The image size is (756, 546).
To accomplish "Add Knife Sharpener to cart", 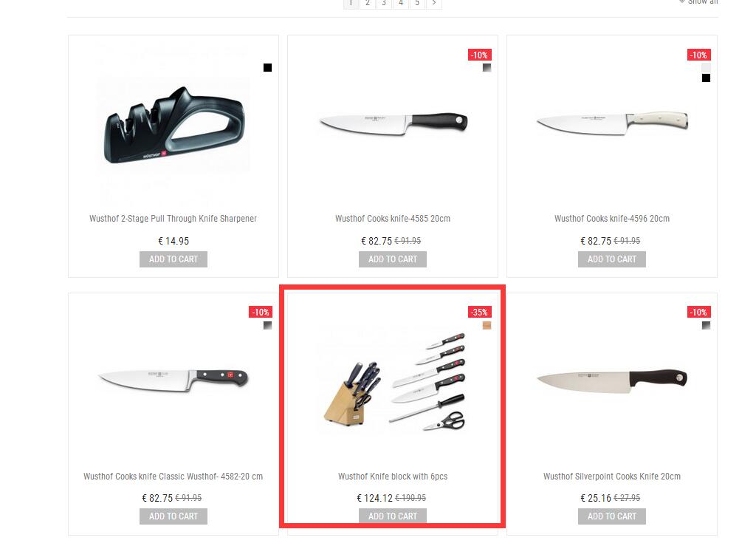I will pos(173,259).
